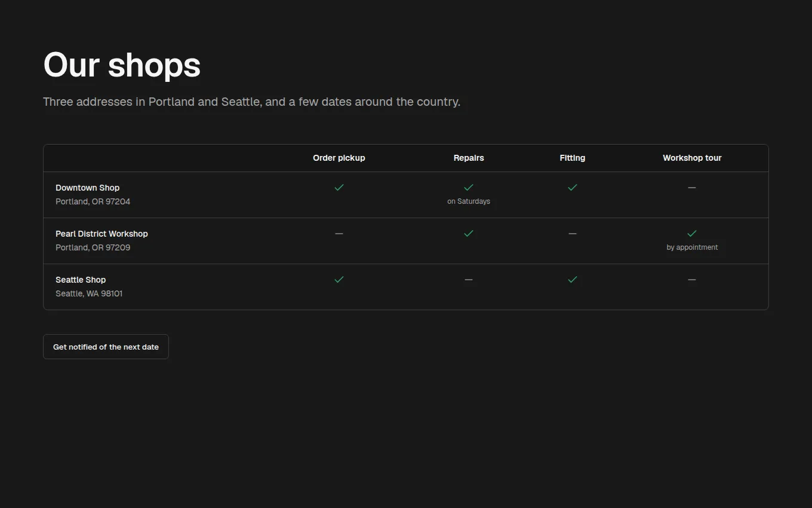Click the Workshop tour dash for Downtown Shop
Screen dimensions: 812x508
click(x=692, y=188)
